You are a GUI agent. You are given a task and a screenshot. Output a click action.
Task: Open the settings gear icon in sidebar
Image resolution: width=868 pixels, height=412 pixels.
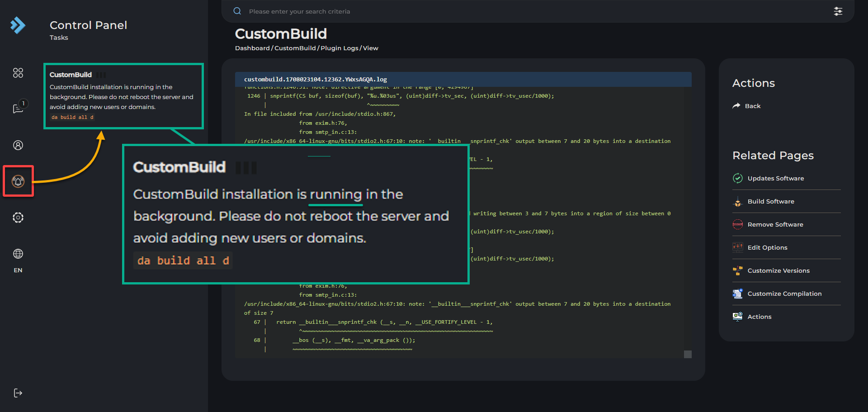click(18, 218)
